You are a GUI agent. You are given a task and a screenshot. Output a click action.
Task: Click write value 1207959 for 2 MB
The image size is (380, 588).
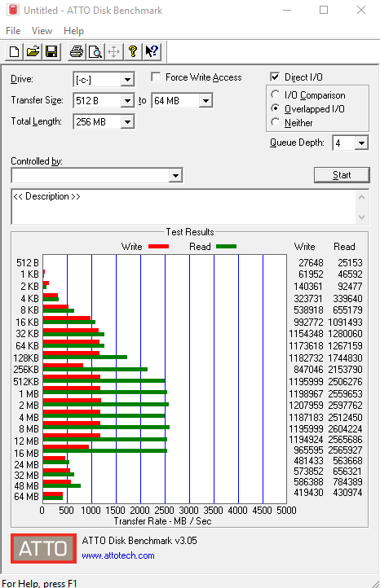(306, 406)
